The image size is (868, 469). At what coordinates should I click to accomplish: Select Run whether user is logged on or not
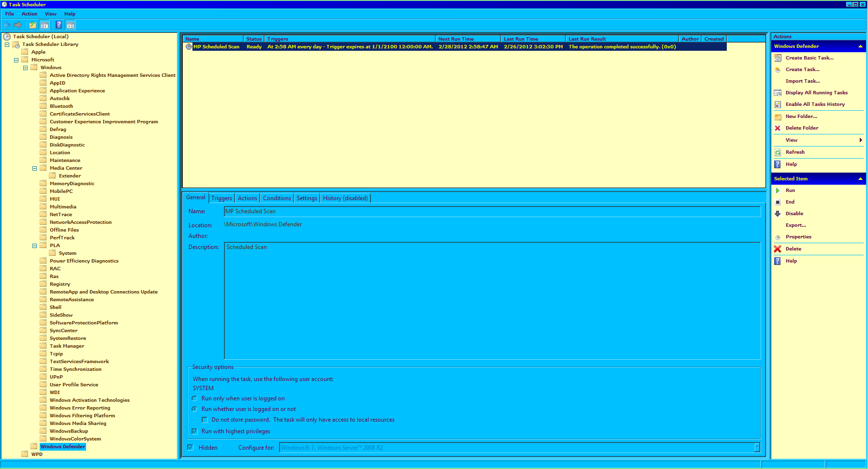point(194,409)
